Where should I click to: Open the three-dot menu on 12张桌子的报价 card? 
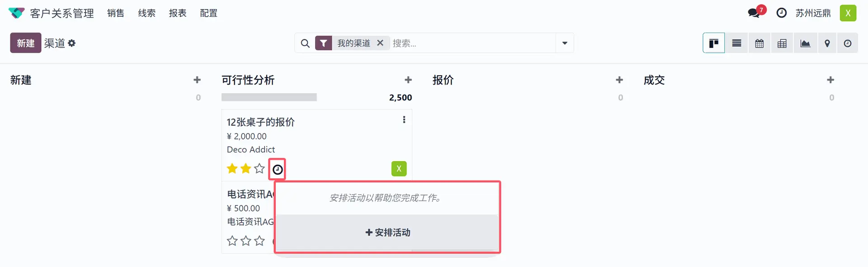(404, 119)
